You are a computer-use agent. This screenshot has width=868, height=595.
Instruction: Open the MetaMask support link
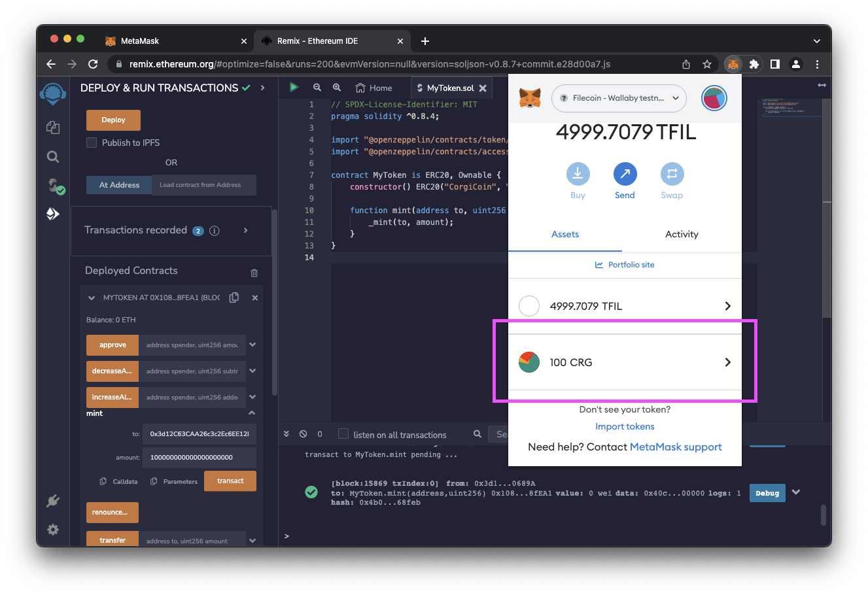tap(676, 447)
